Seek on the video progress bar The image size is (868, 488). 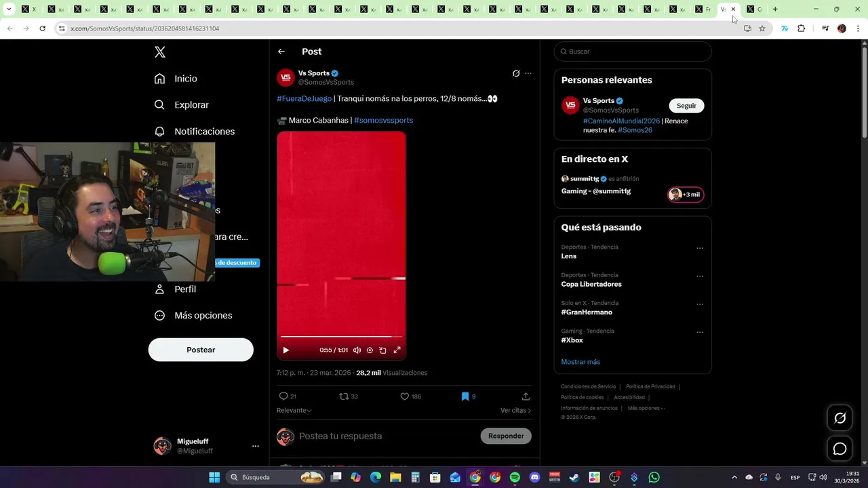[x=341, y=337]
